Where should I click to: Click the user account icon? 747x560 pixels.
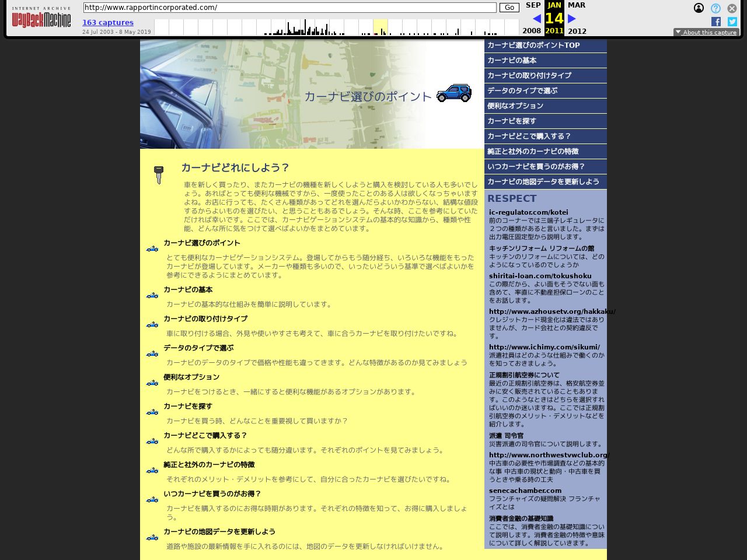pyautogui.click(x=699, y=8)
